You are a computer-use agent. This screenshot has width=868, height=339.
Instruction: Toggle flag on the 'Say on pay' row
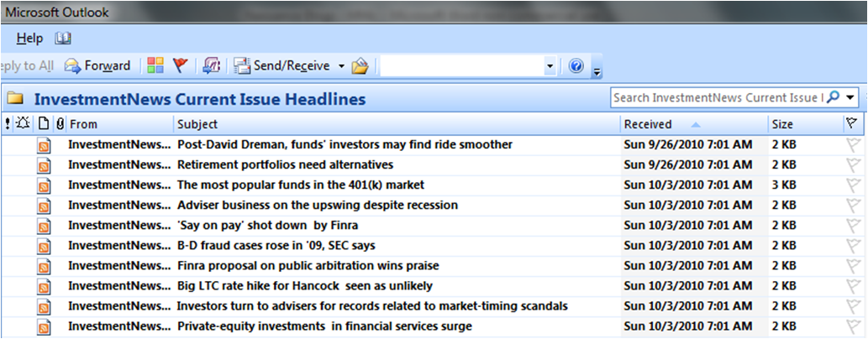(x=853, y=227)
